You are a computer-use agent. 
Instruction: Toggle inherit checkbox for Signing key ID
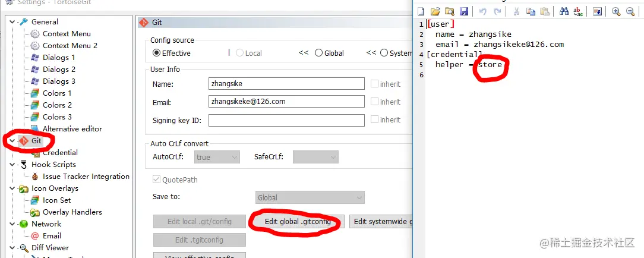coord(374,119)
